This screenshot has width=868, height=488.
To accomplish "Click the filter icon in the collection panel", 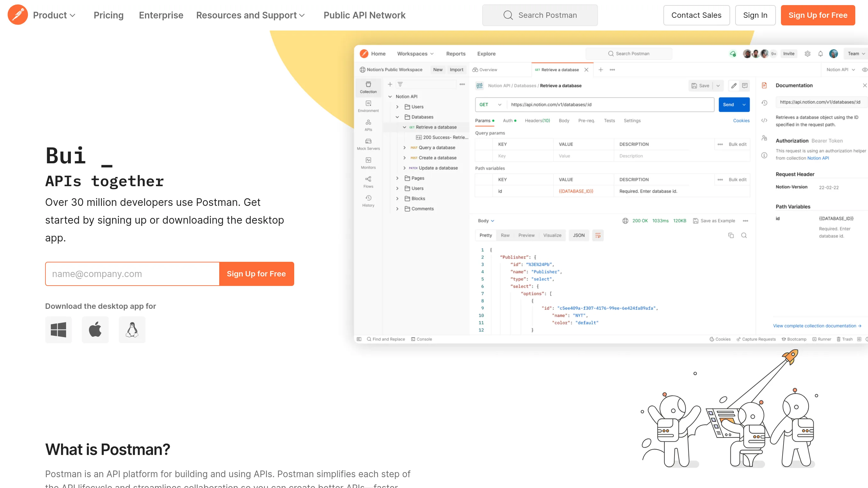I will 400,84.
